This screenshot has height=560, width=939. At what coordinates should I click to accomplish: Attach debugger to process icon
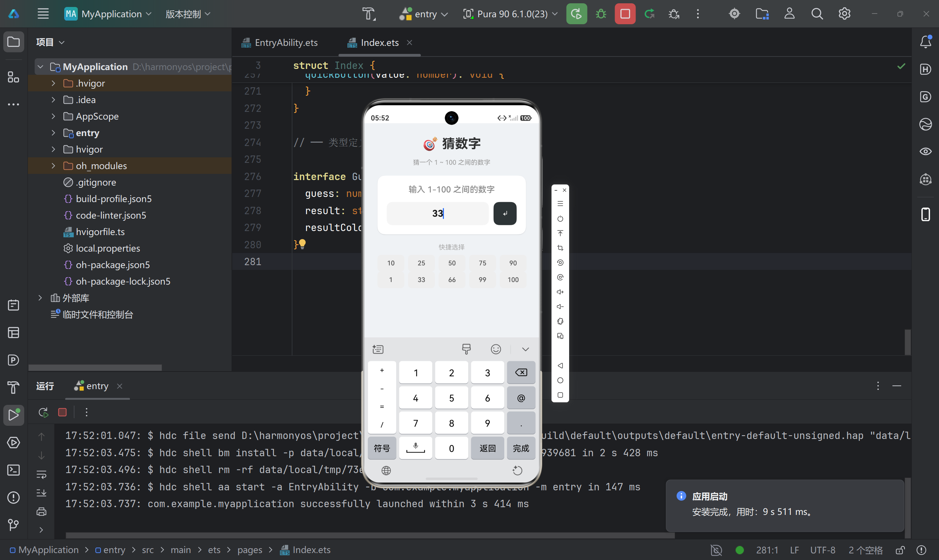click(x=674, y=14)
